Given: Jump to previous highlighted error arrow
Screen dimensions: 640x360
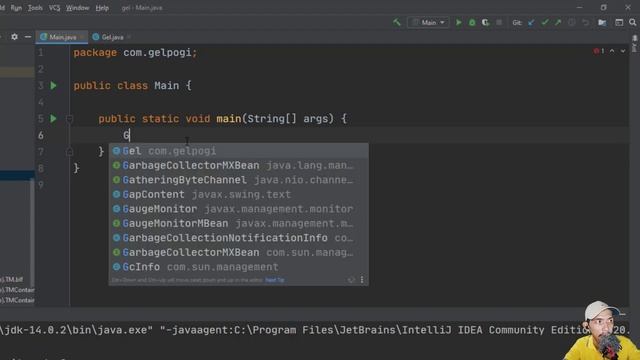Looking at the screenshot, I should tap(612, 51).
